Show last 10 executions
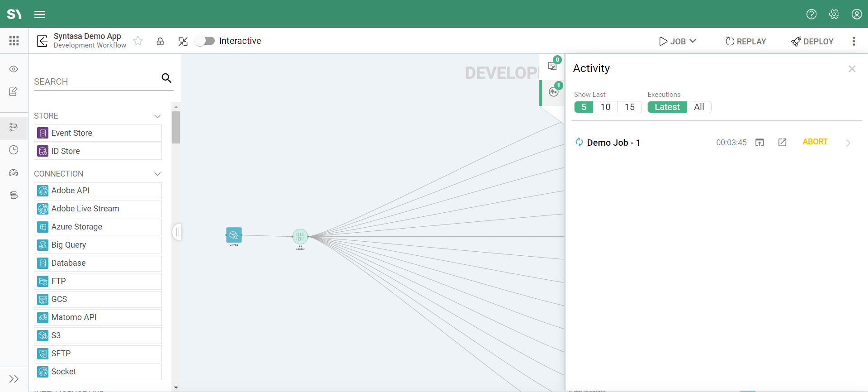This screenshot has height=392, width=868. tap(605, 107)
